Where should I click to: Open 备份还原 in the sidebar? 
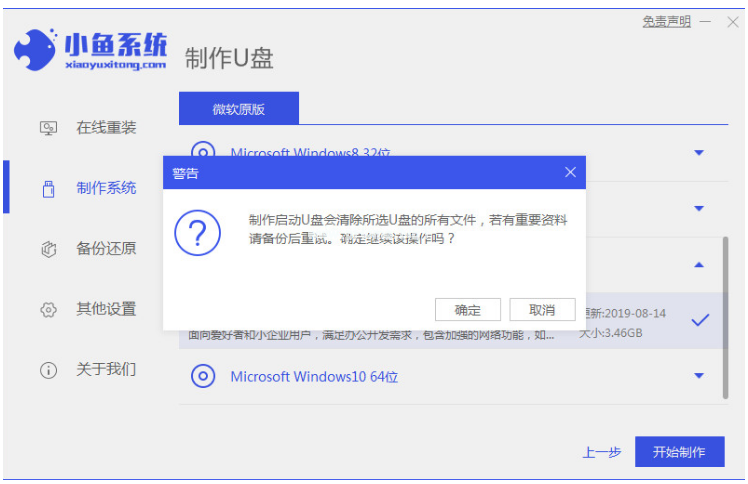pyautogui.click(x=106, y=249)
